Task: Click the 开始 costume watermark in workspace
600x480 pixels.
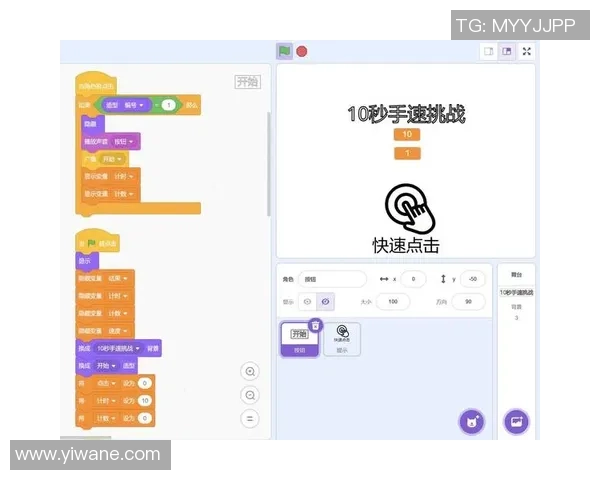Action: pyautogui.click(x=248, y=82)
